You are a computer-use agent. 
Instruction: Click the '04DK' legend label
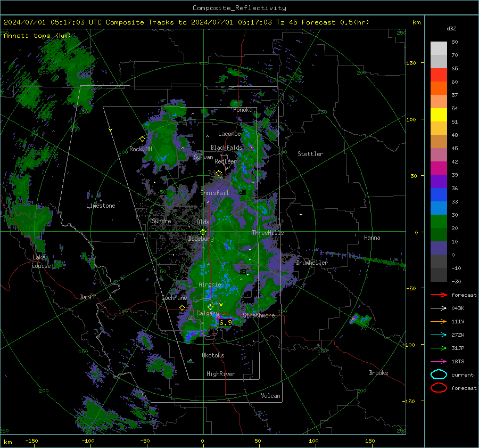point(458,308)
